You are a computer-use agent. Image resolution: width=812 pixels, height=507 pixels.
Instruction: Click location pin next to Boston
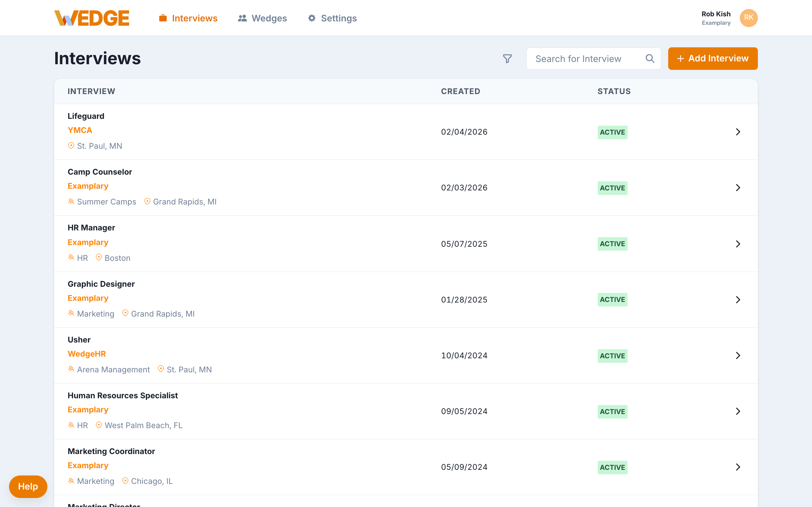[99, 257]
